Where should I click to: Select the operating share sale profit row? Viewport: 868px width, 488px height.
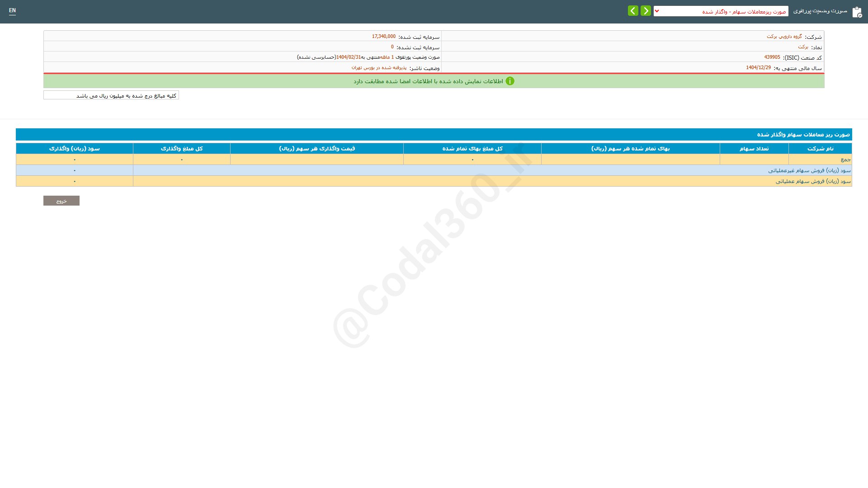[813, 181]
